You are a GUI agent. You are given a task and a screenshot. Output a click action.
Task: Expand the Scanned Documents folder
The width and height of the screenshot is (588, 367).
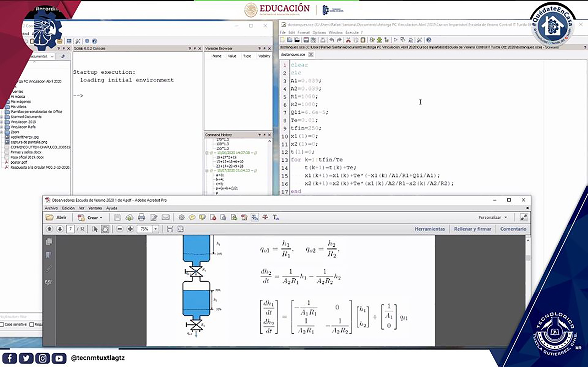pyautogui.click(x=2, y=117)
